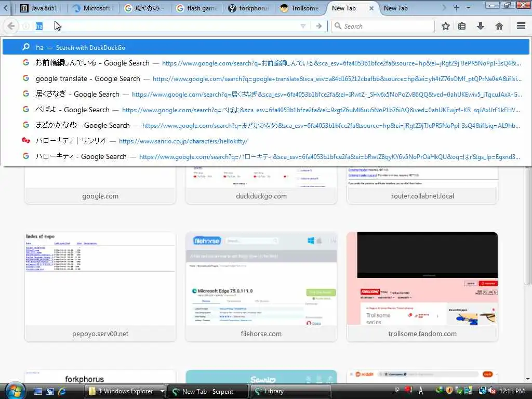This screenshot has width=532, height=399.
Task: Select the 居くさなぎ Google Search suggestion
Action: [265, 95]
